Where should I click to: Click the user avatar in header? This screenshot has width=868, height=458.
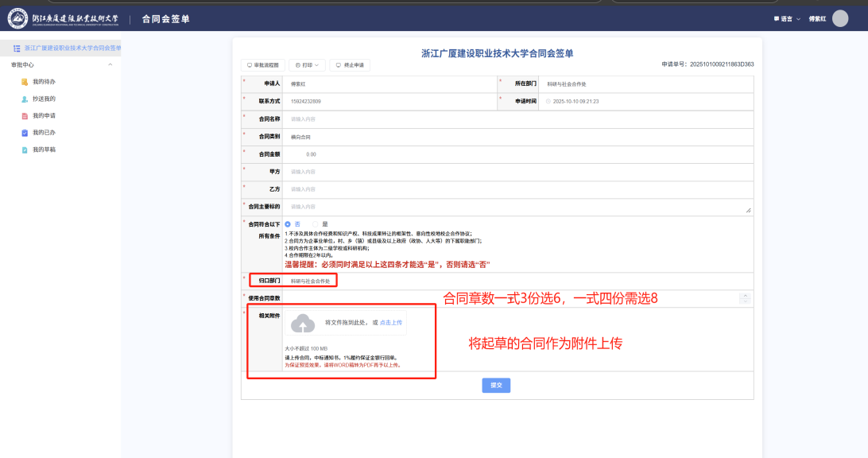(840, 18)
